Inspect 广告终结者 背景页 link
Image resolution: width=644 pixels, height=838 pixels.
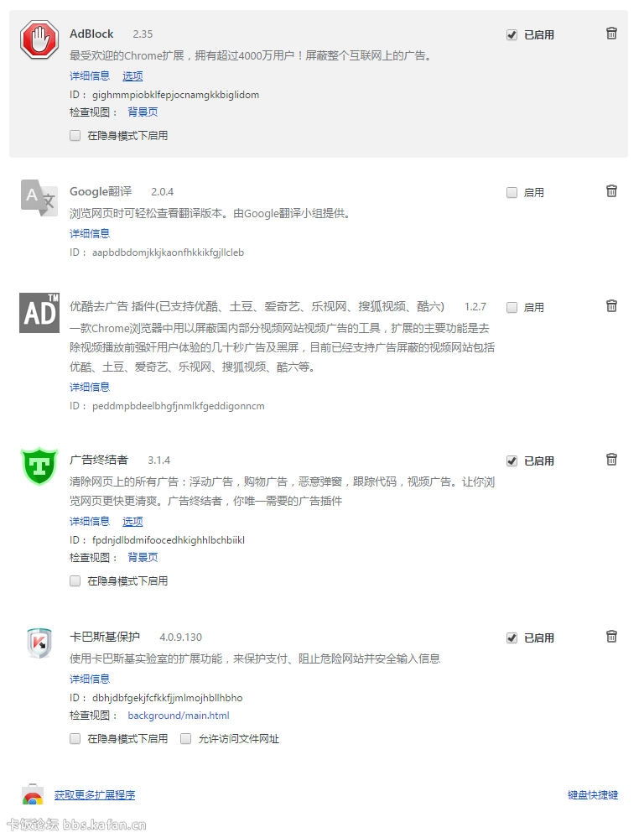click(143, 558)
